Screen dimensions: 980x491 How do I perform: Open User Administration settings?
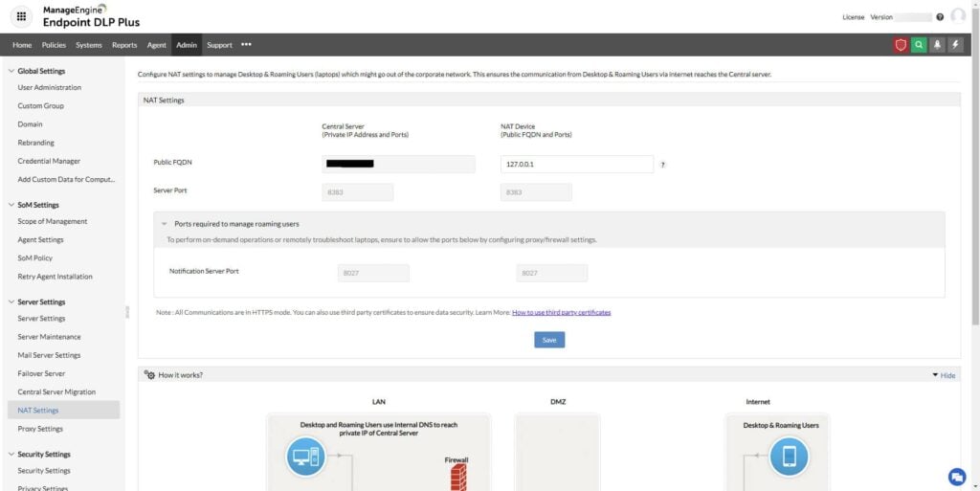pos(50,87)
